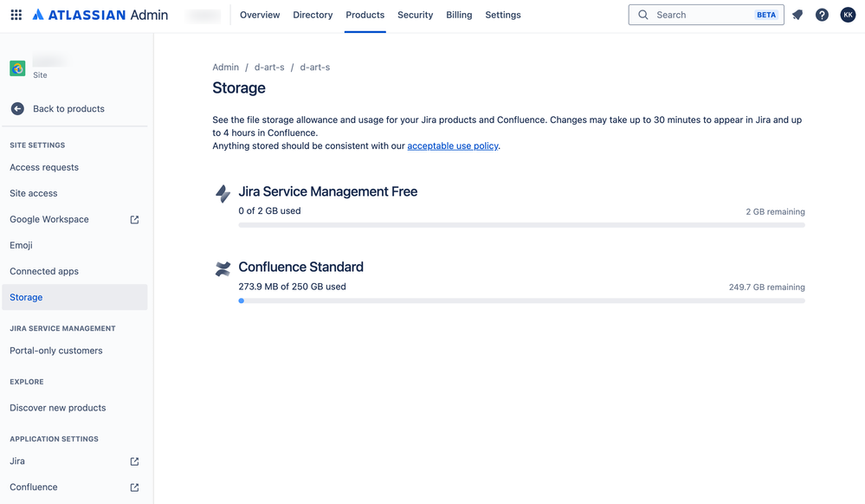Open the KK profile avatar

click(848, 15)
